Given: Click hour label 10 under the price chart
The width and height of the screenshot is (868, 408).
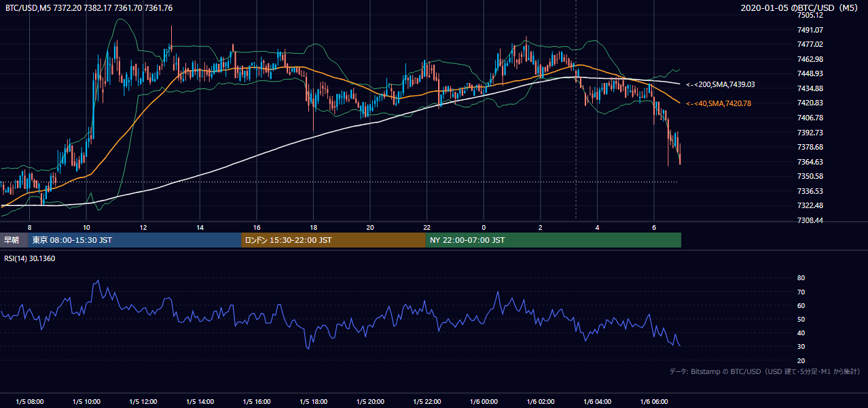Looking at the screenshot, I should (86, 226).
